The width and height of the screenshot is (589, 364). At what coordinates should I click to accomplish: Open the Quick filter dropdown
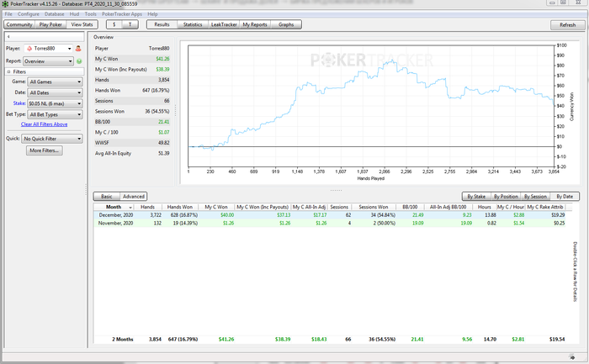point(52,139)
